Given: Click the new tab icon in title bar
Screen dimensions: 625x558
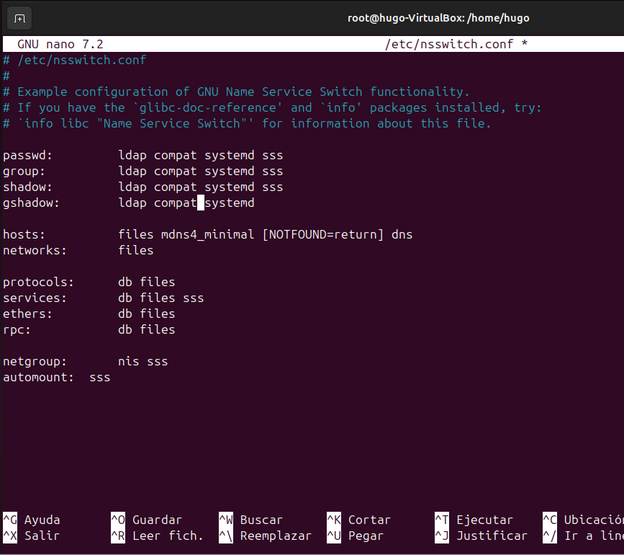Looking at the screenshot, I should (x=21, y=18).
